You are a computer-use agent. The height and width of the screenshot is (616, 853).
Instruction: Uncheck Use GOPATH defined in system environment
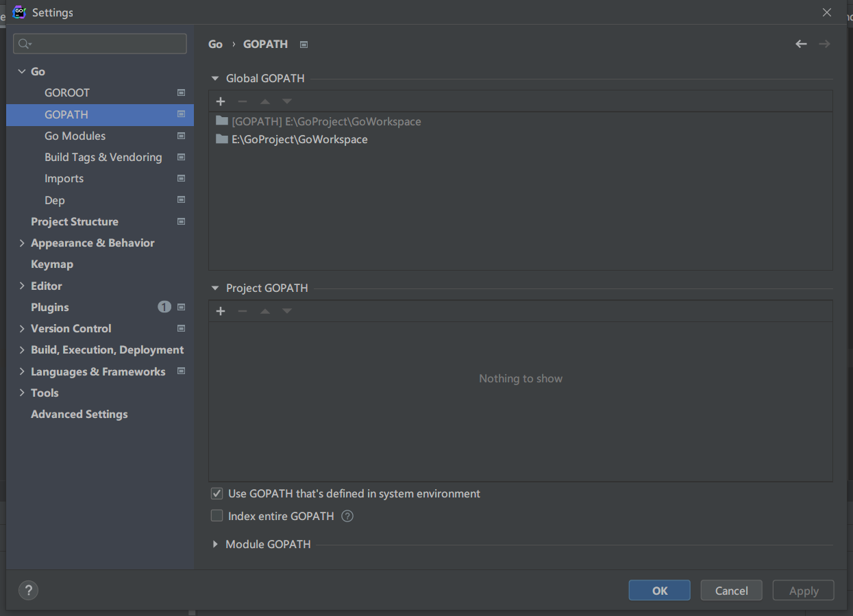point(217,493)
